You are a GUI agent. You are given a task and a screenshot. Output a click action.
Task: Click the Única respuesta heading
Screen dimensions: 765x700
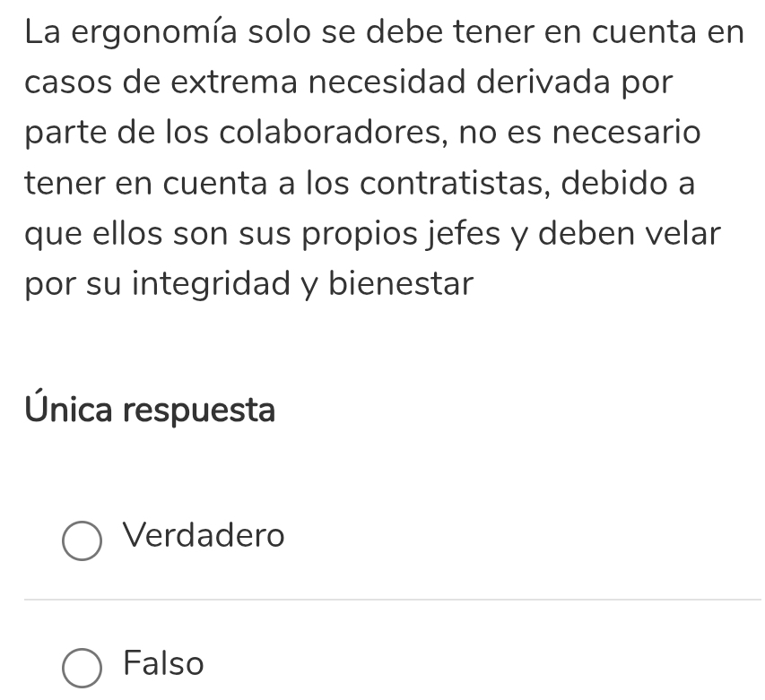151,411
